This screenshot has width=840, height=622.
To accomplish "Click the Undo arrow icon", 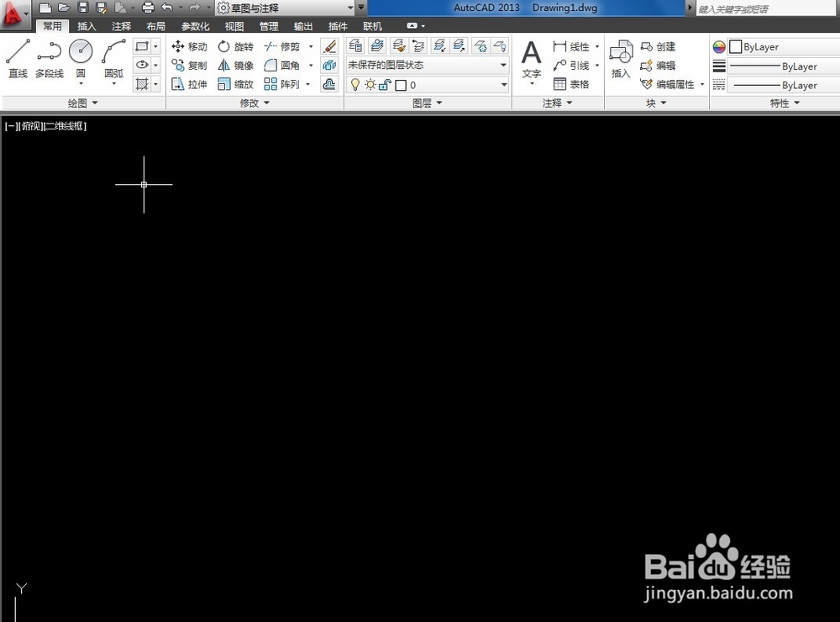I will click(167, 8).
